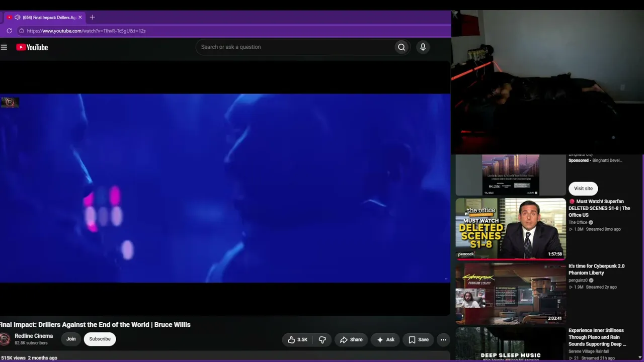644x362 pixels.
Task: Open the Cyberpunk Phantom Liberty thumbnail
Action: 511,294
